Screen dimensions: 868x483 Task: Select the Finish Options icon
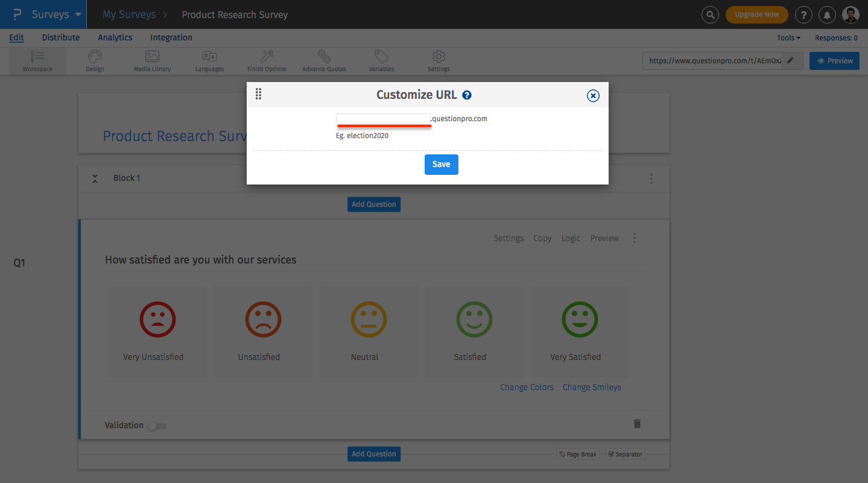click(x=266, y=60)
